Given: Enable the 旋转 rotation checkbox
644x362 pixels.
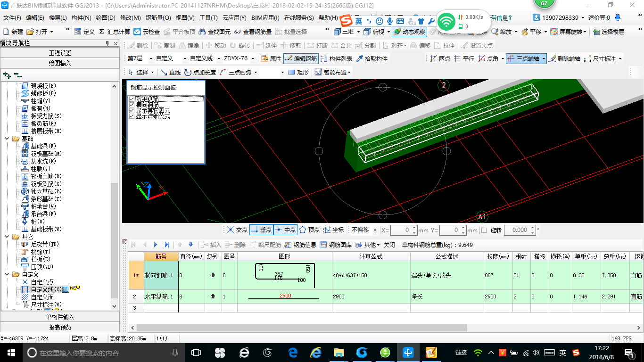Looking at the screenshot, I should click(484, 230).
